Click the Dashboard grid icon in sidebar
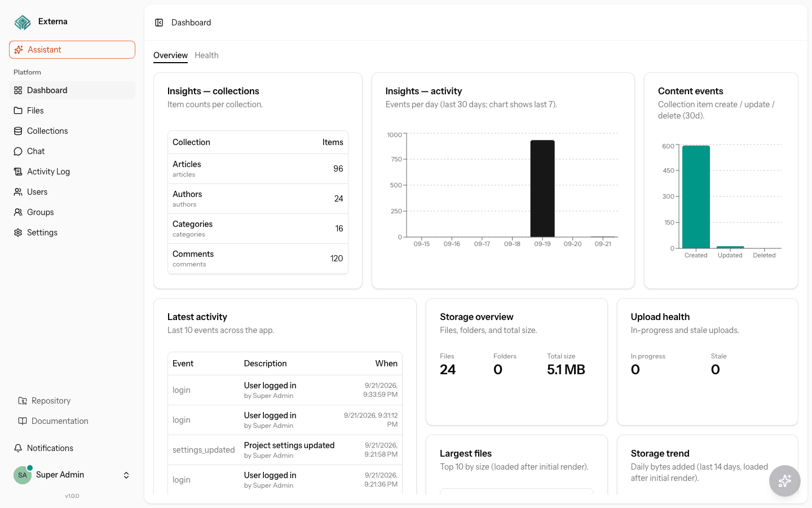The image size is (812, 508). pos(18,90)
